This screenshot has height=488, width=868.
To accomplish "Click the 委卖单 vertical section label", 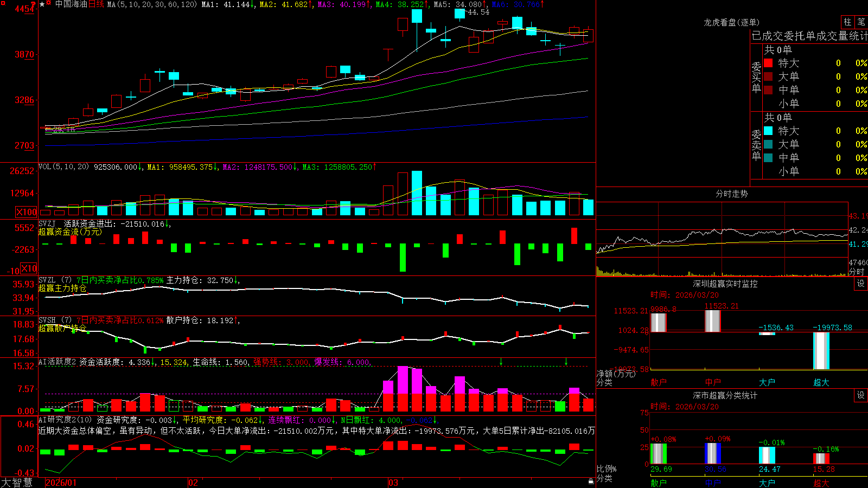I will coord(756,145).
